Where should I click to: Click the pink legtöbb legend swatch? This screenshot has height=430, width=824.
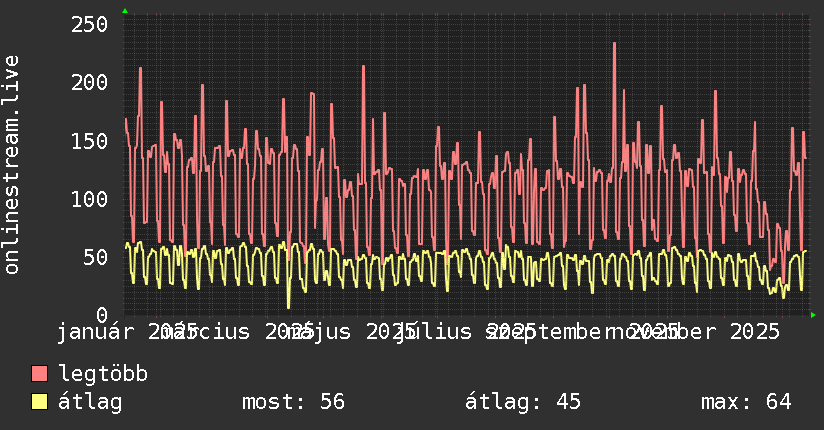[39, 373]
